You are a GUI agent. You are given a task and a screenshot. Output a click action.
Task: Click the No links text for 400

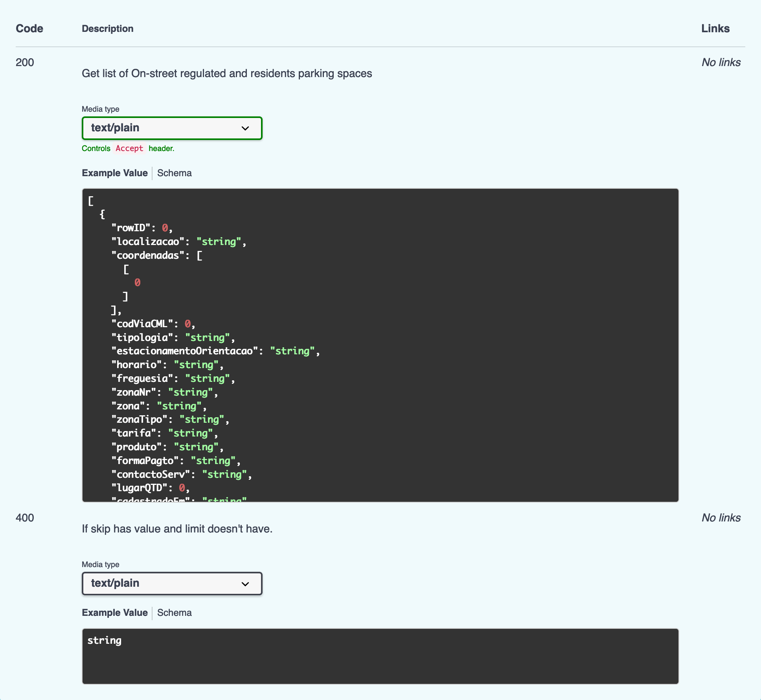point(721,518)
